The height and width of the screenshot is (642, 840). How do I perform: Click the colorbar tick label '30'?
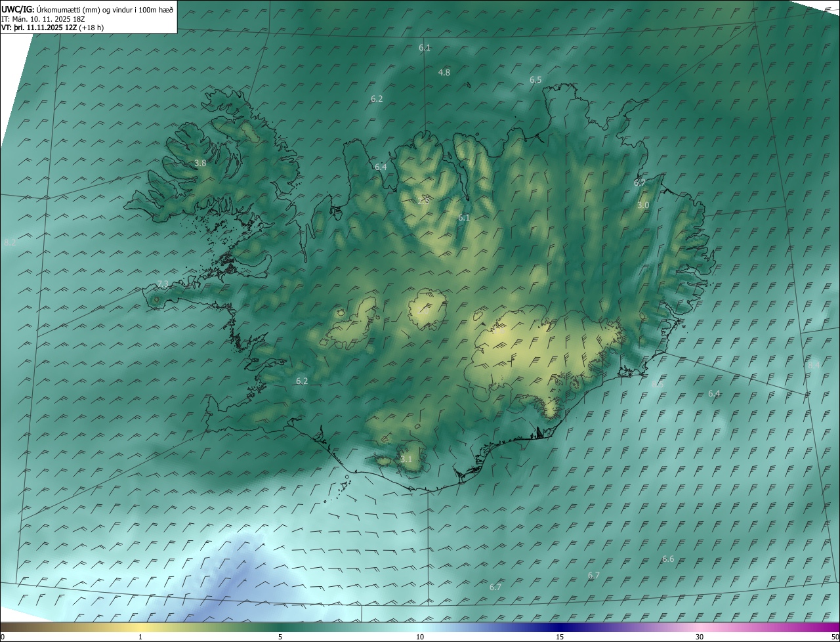click(x=700, y=637)
